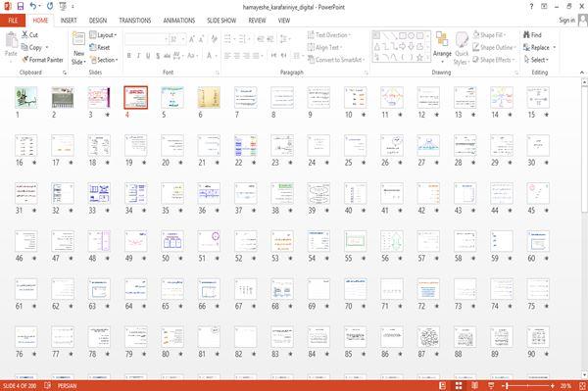Open the Shape Outline dropdown
The height and width of the screenshot is (391, 588).
click(495, 47)
